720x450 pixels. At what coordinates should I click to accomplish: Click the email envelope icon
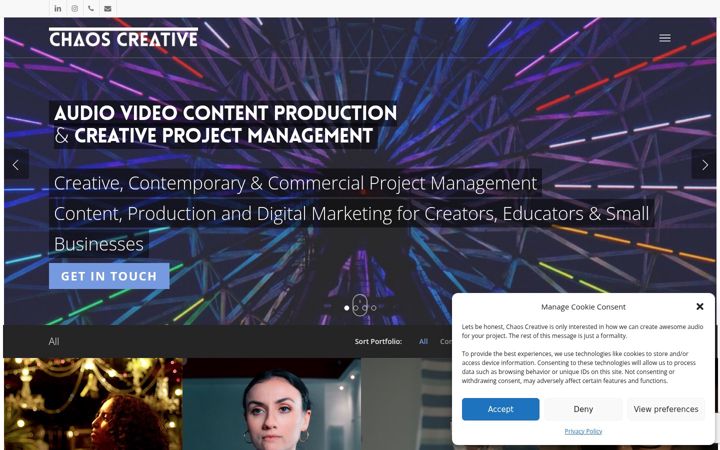click(107, 8)
